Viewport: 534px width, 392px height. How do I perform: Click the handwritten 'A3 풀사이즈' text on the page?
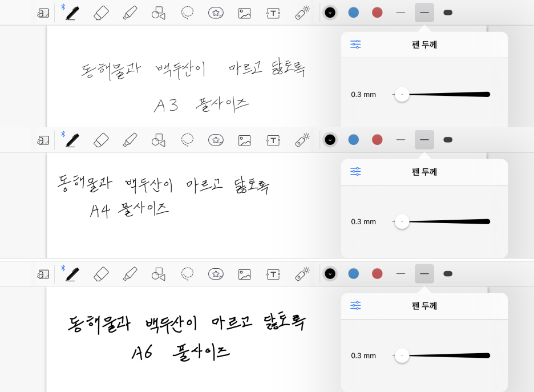tap(201, 104)
